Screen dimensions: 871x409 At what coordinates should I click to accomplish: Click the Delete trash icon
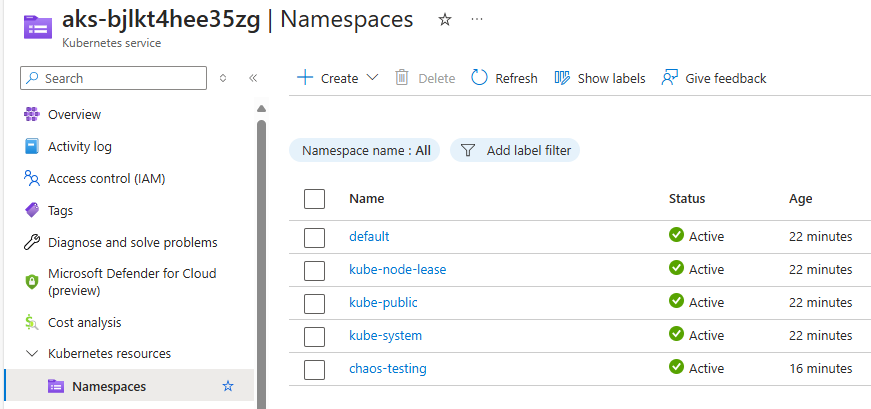click(402, 78)
